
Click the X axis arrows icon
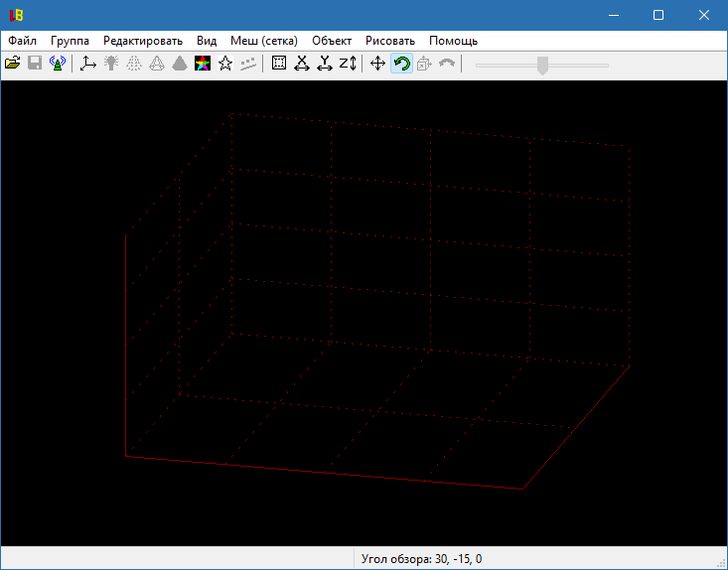tap(302, 64)
